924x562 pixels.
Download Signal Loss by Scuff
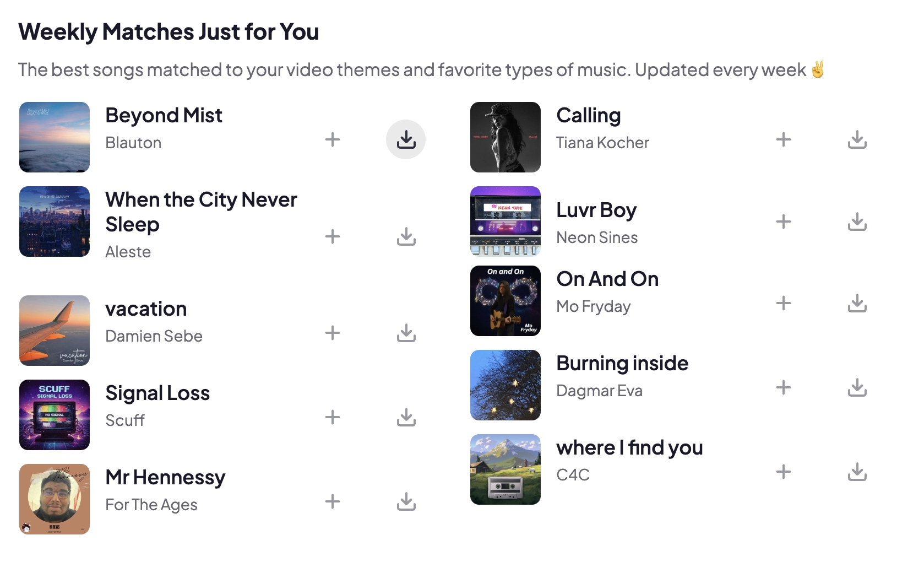pyautogui.click(x=406, y=418)
